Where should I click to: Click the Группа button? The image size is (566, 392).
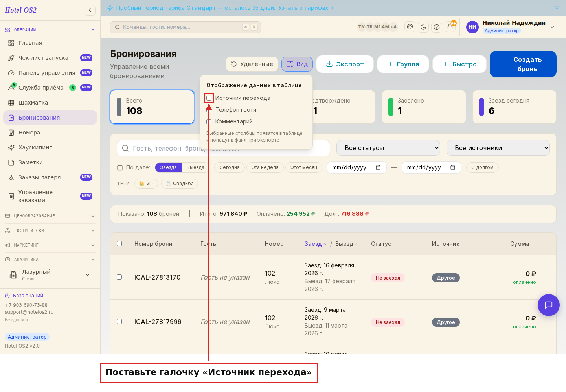[403, 64]
